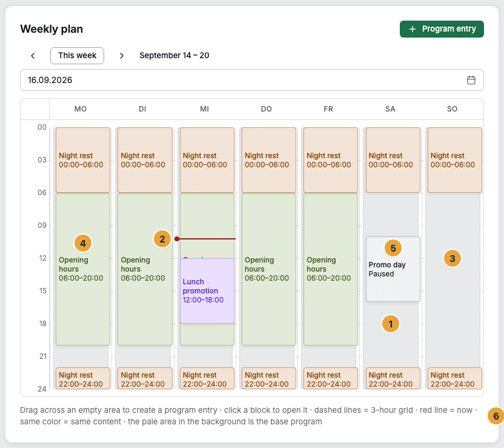Click the MI column header
The height and width of the screenshot is (448, 504).
(204, 109)
